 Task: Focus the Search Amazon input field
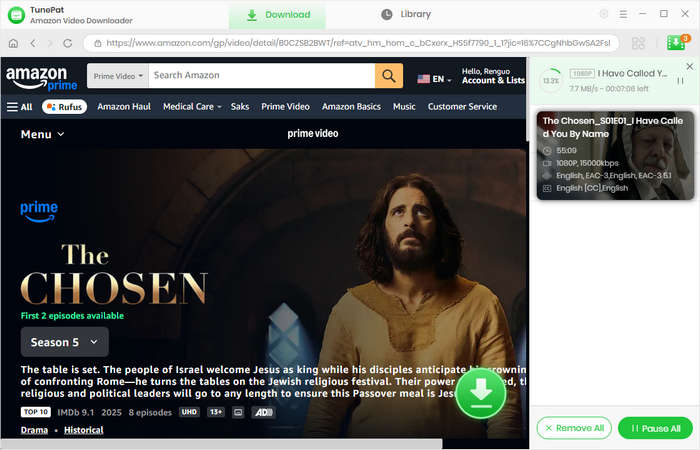pyautogui.click(x=262, y=75)
